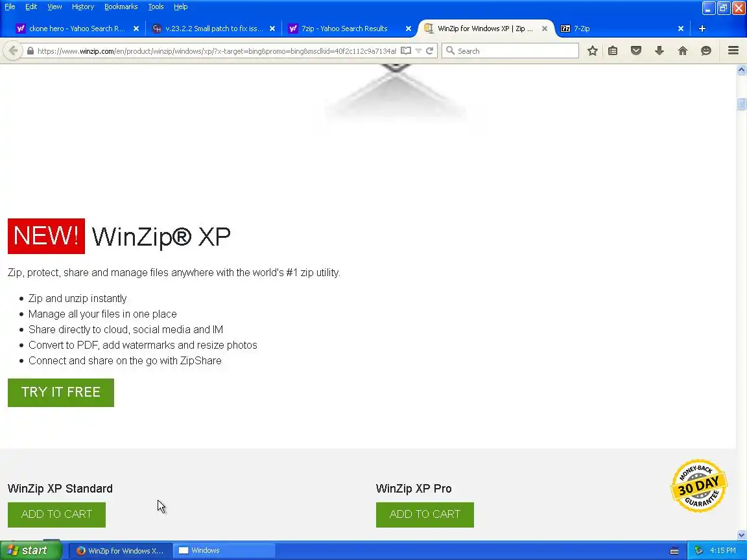Open the Bookmarks menu
This screenshot has height=560, width=747.
click(121, 6)
